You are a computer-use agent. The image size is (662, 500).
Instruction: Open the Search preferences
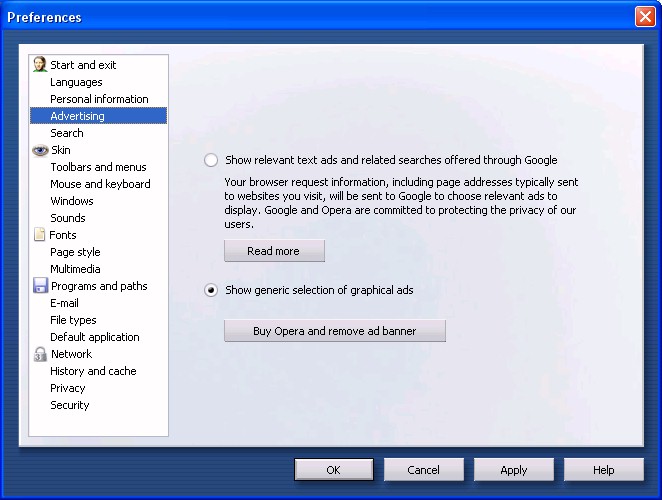tap(67, 133)
